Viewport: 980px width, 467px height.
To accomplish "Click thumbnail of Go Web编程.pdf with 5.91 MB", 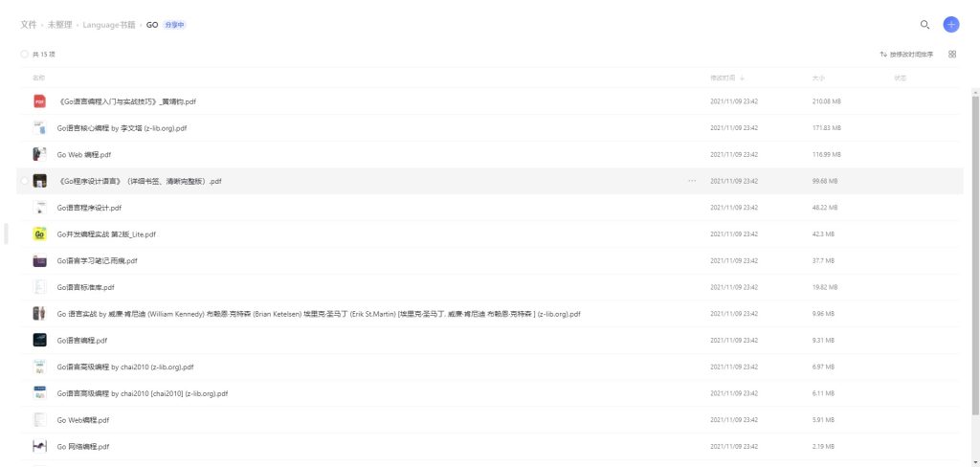I will click(x=39, y=420).
